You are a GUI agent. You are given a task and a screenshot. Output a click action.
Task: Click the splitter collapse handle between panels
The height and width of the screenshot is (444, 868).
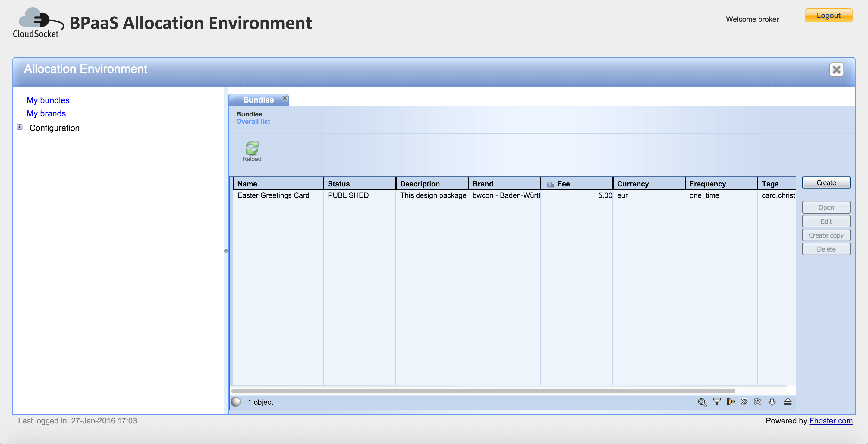point(226,251)
